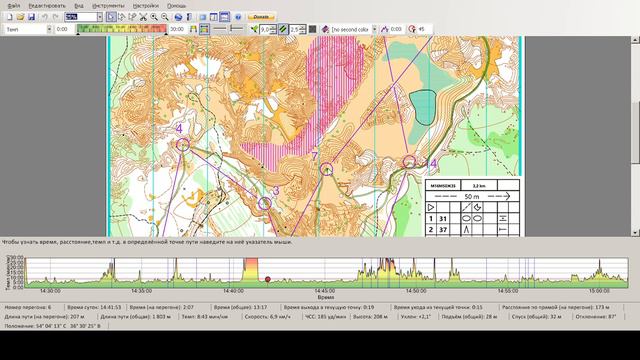Open the Инструменты menu
The width and height of the screenshot is (640, 360).
(108, 6)
